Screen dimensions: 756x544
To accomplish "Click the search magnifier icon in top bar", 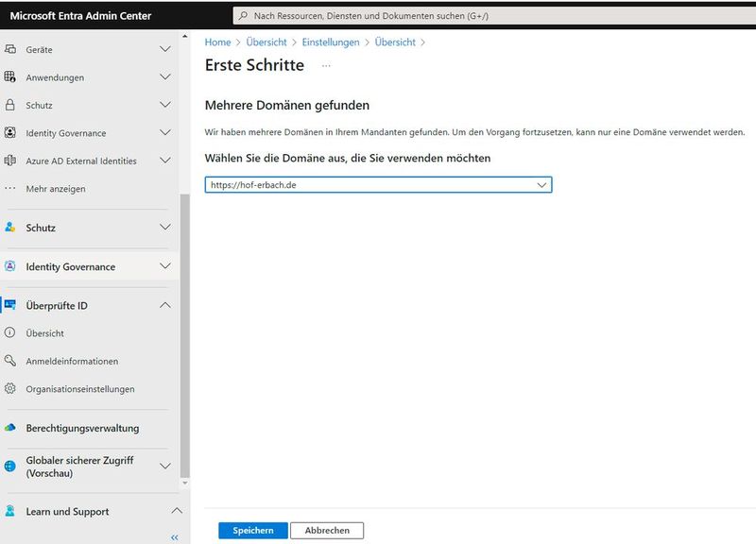I will pos(244,15).
